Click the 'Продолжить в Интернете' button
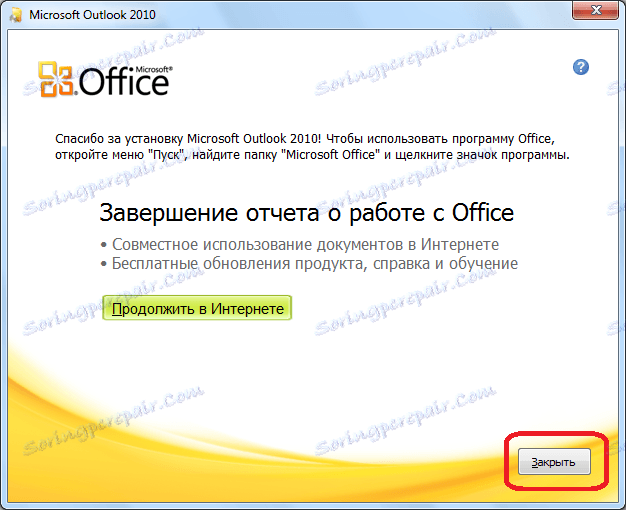 tap(197, 308)
